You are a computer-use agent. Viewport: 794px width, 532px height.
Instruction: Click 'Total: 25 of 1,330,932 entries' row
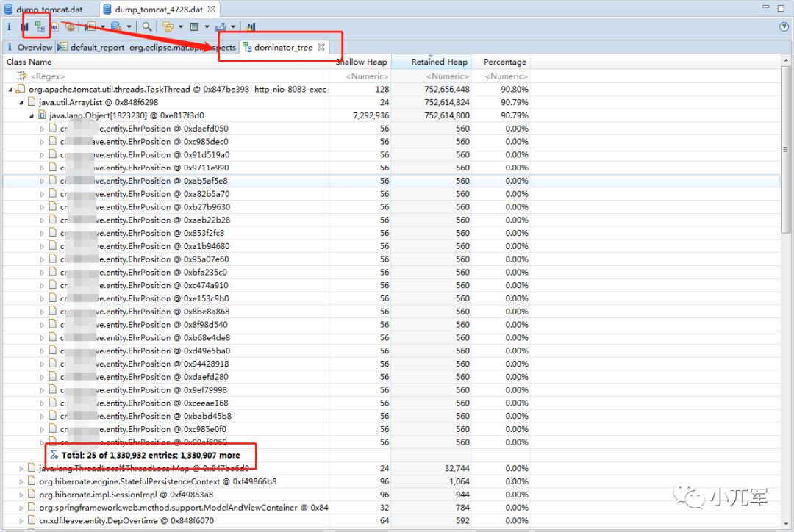click(151, 455)
